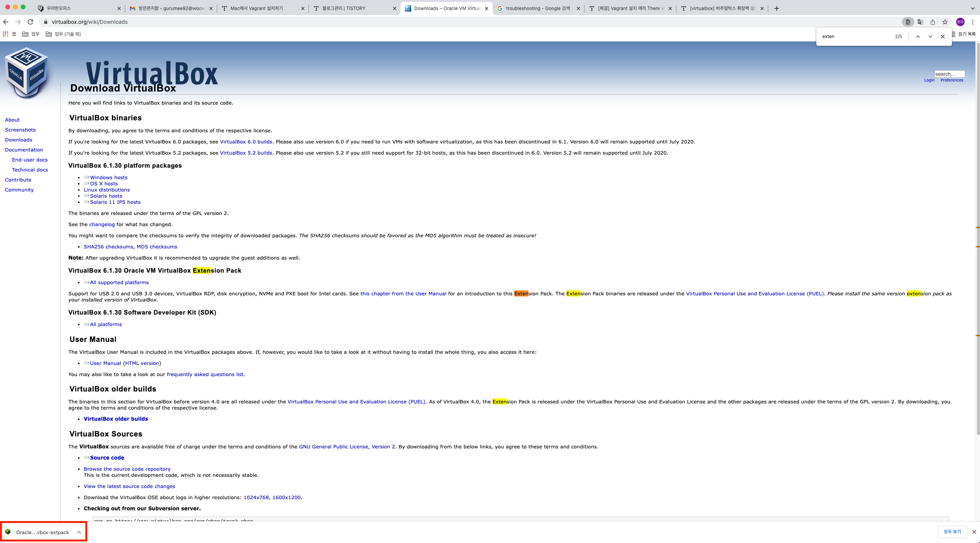This screenshot has height=543, width=980.
Task: Open About in the sidebar
Action: (12, 120)
